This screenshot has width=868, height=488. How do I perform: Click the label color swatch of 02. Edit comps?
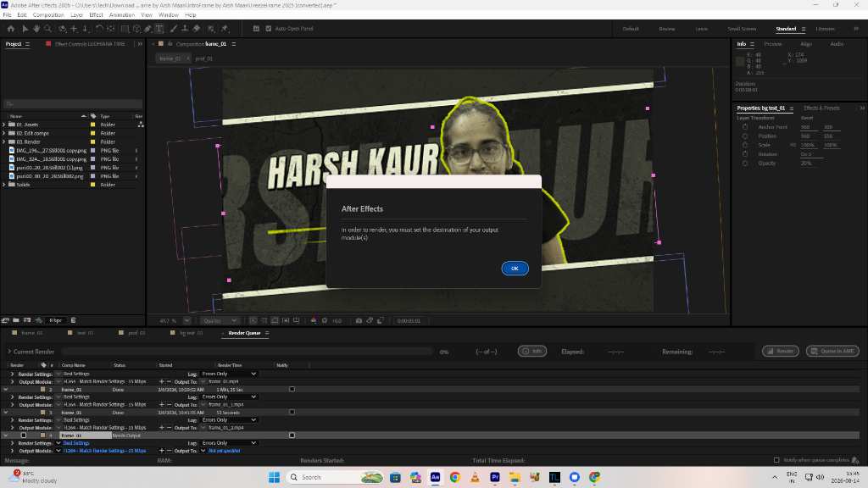click(x=93, y=133)
